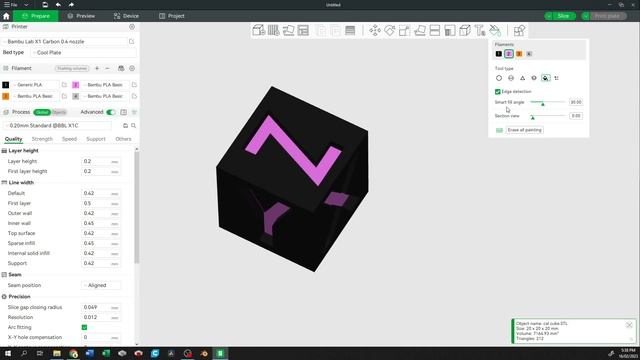
Task: Click the Undo arrow in title bar
Action: (x=58, y=4)
